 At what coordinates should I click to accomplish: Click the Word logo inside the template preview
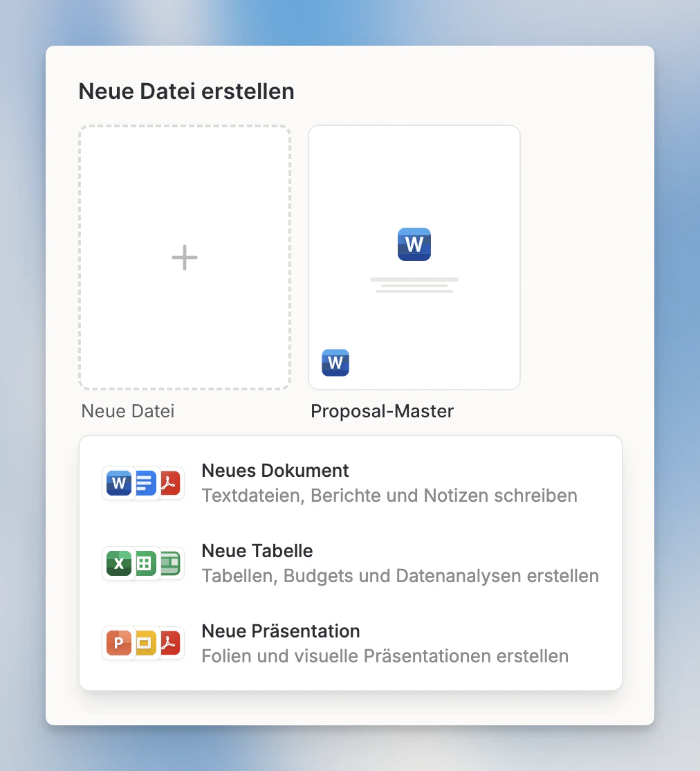point(414,244)
